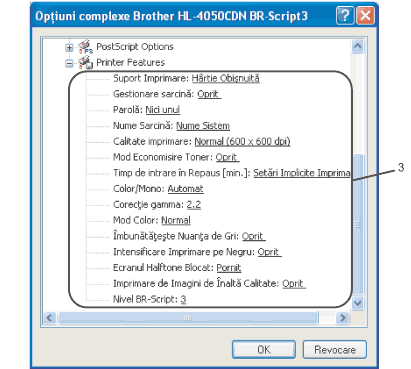Expand the PostScript Options node
411x369 pixels.
pos(69,48)
